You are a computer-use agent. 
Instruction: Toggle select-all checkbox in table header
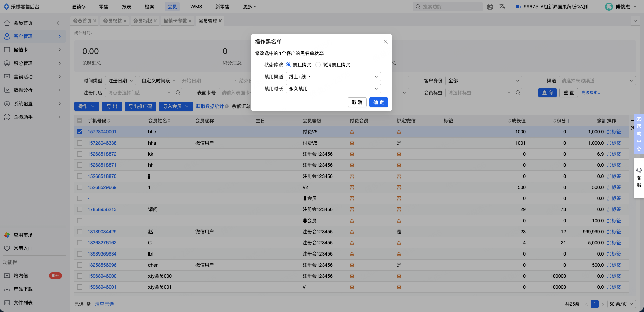click(x=80, y=121)
